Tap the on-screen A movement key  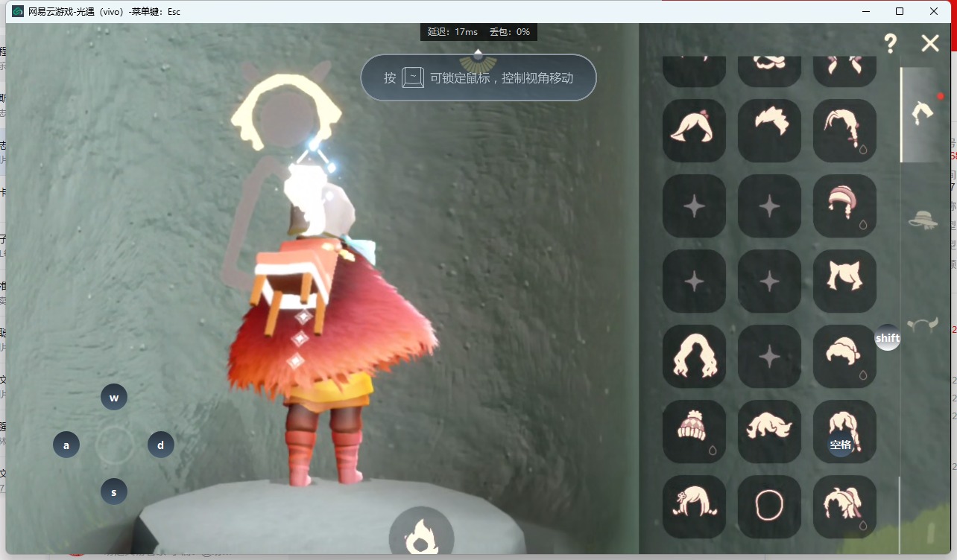click(x=66, y=445)
